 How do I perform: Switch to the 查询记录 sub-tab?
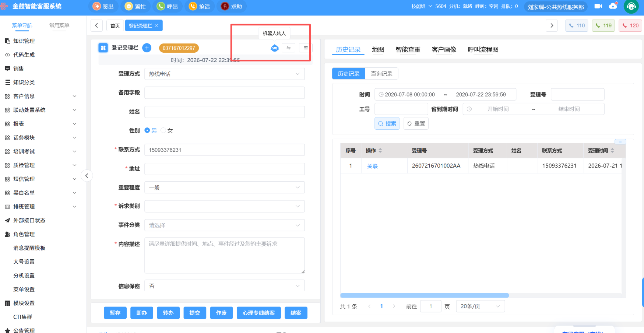point(381,74)
